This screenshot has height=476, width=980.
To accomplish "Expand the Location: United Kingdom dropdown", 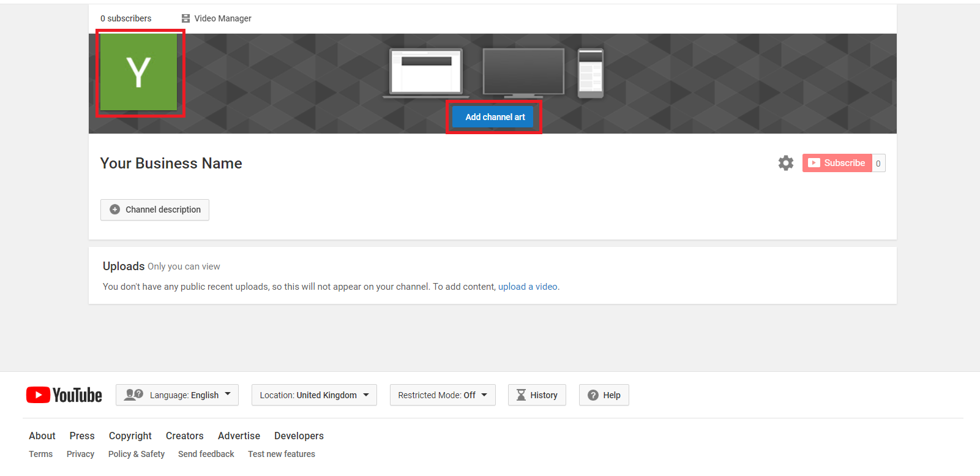I will (x=314, y=395).
